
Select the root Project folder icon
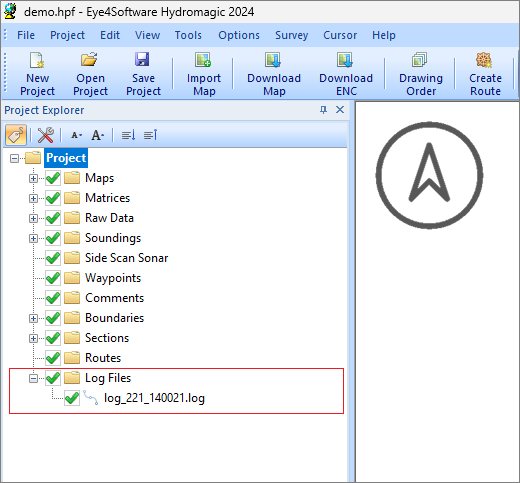[x=33, y=158]
